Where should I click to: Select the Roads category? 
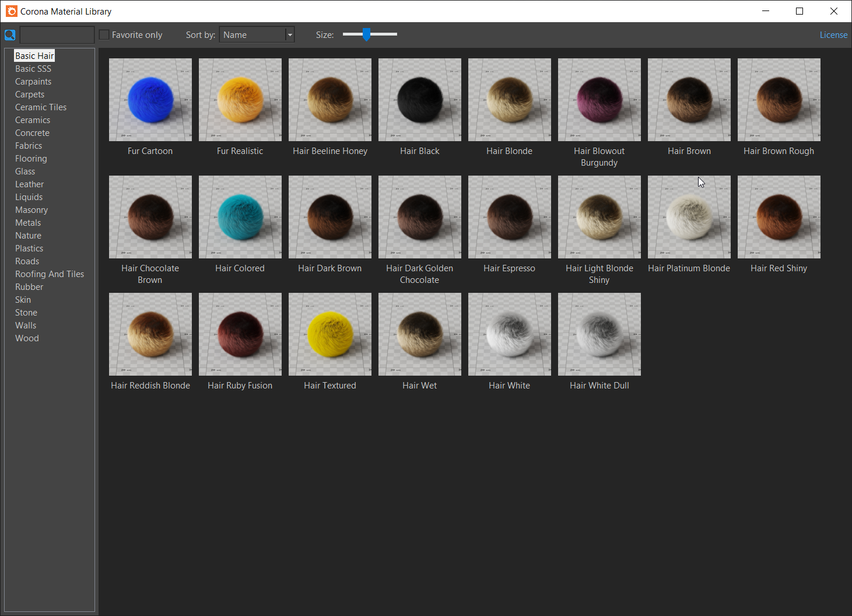[x=27, y=261]
